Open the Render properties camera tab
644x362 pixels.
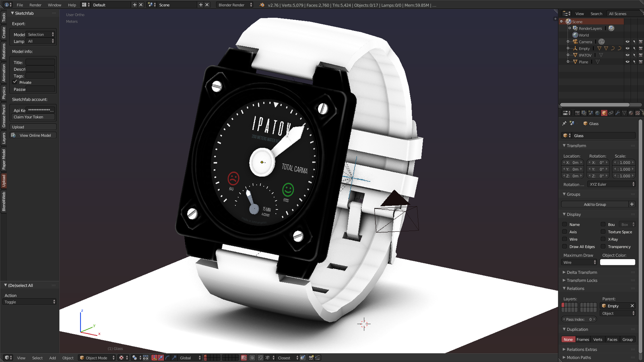pyautogui.click(x=577, y=113)
